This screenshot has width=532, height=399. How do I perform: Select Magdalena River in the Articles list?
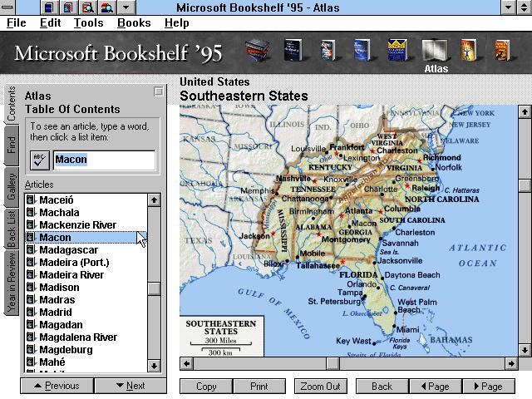(x=86, y=337)
